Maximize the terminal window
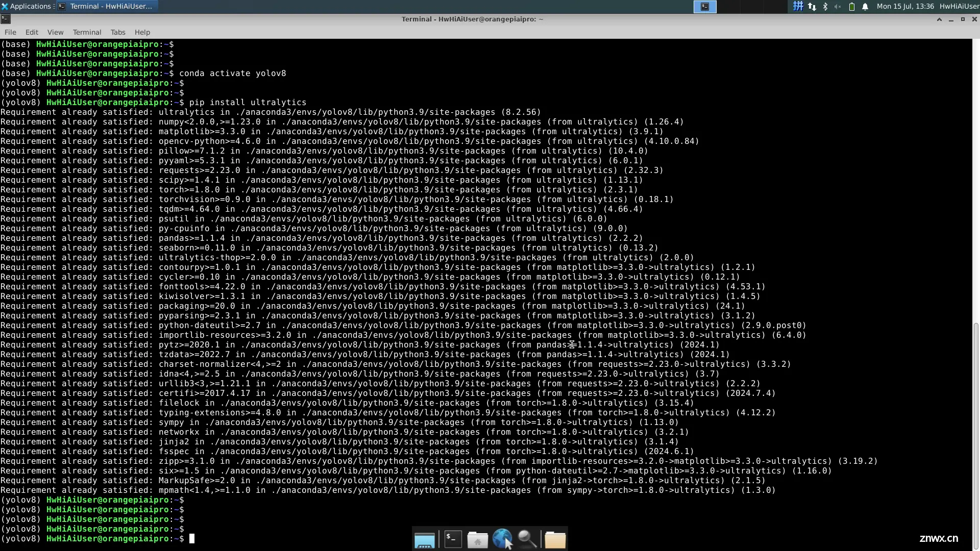 [x=963, y=19]
